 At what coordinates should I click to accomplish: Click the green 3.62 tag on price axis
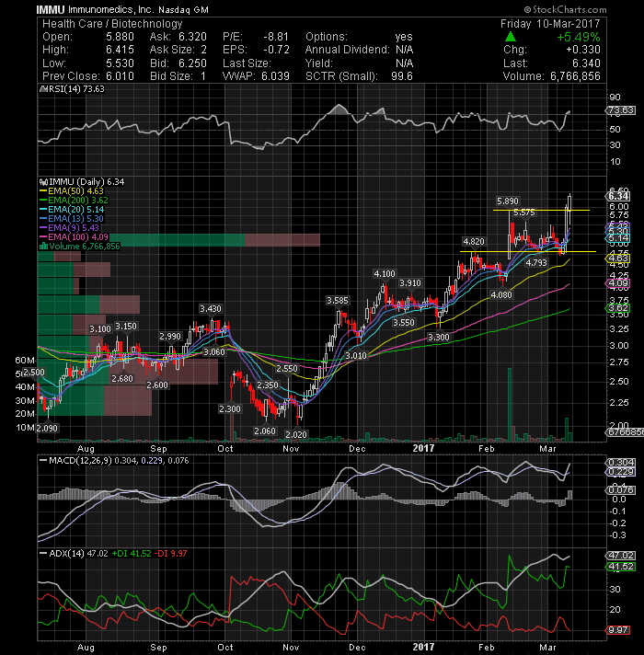tap(618, 308)
